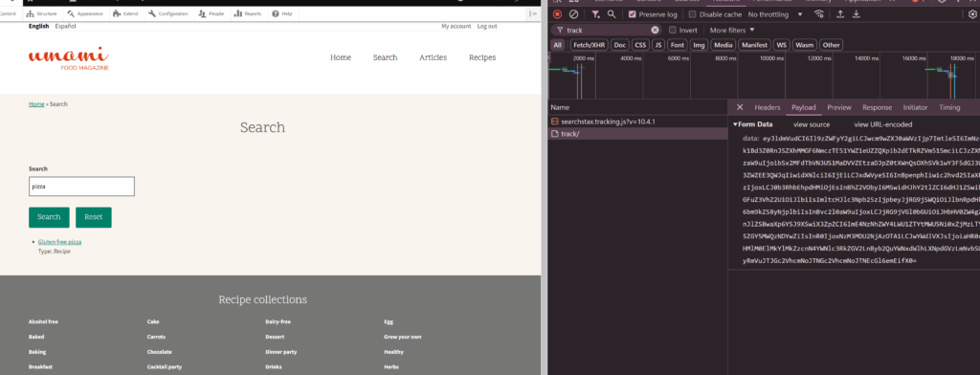Click the green Search button

[x=49, y=217]
